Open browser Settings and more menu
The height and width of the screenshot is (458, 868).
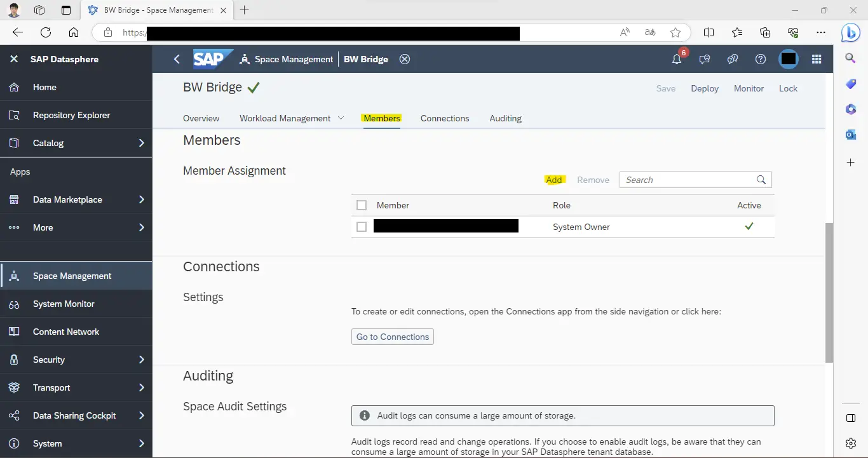click(x=821, y=32)
